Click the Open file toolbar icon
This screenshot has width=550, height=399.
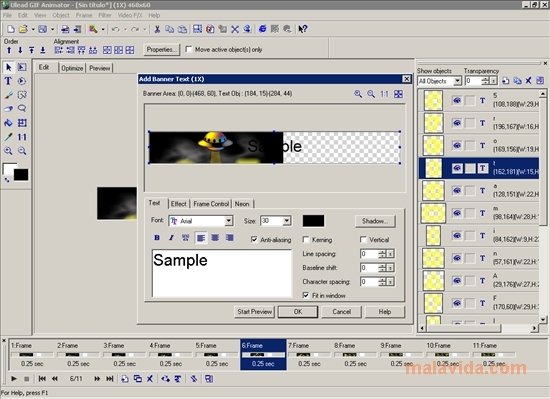23,29
